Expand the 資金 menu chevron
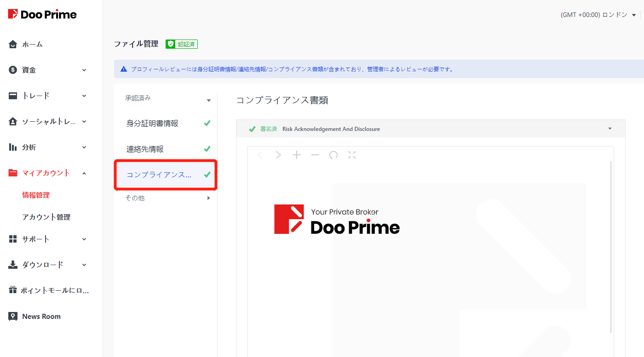 (84, 70)
